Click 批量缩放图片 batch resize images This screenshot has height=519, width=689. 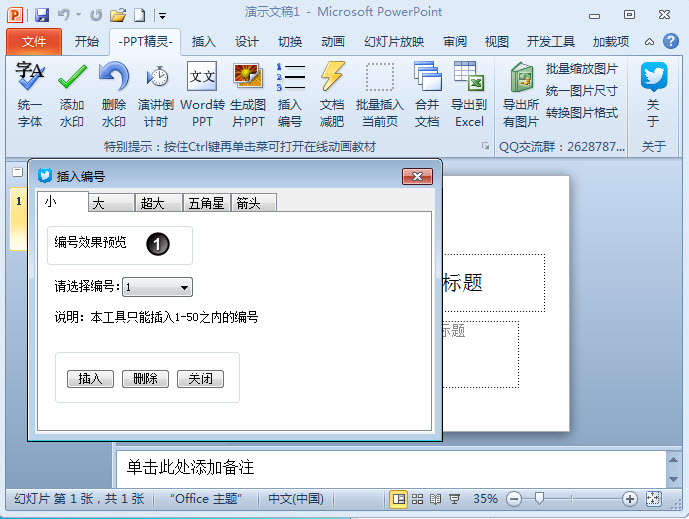581,69
